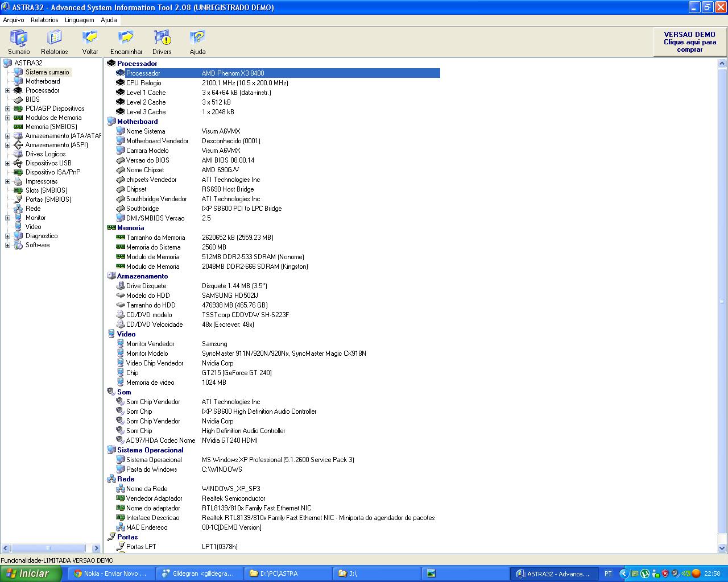Viewport: 728px width, 582px height.
Task: Click the Rede section header icon
Action: click(111, 479)
